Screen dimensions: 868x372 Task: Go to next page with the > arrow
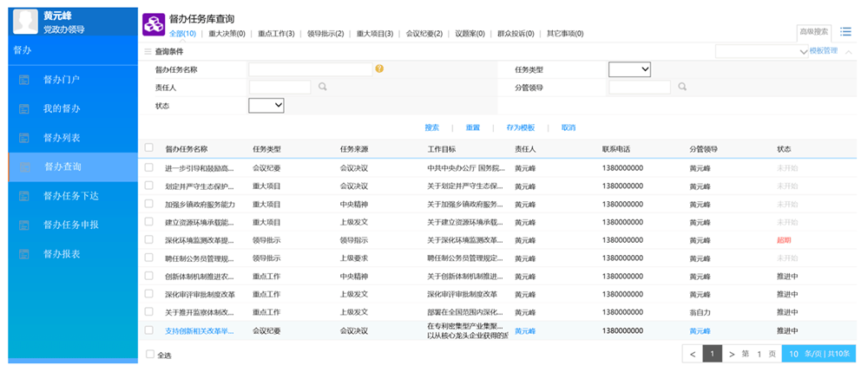(x=732, y=354)
